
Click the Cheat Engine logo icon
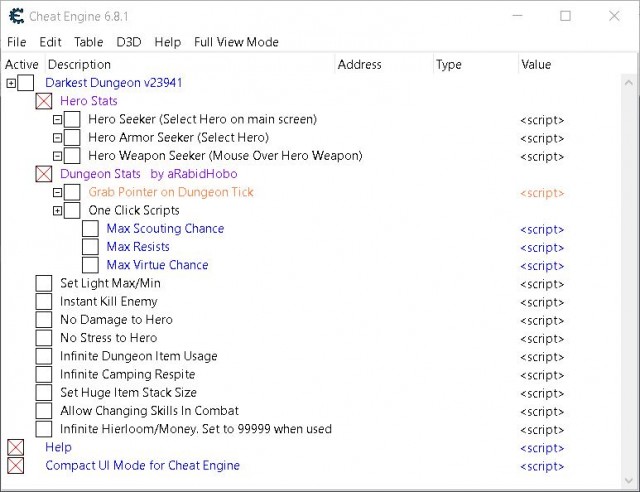[16, 16]
